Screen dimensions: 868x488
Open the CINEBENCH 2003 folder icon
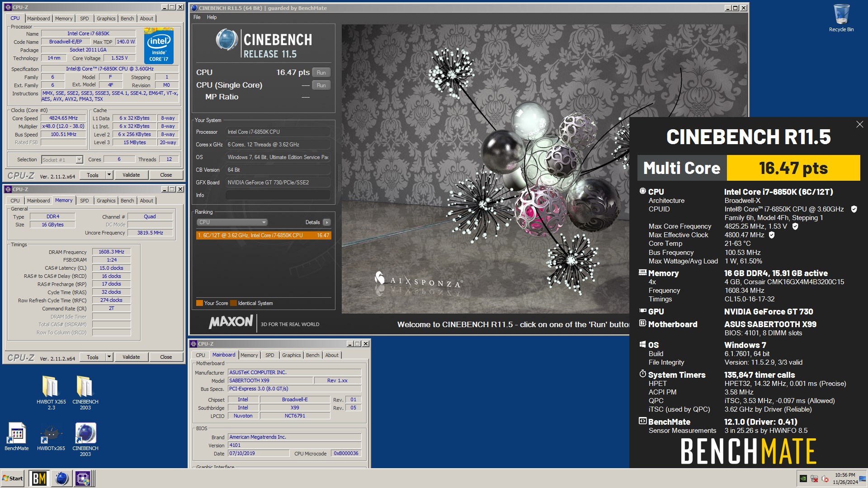pyautogui.click(x=85, y=392)
